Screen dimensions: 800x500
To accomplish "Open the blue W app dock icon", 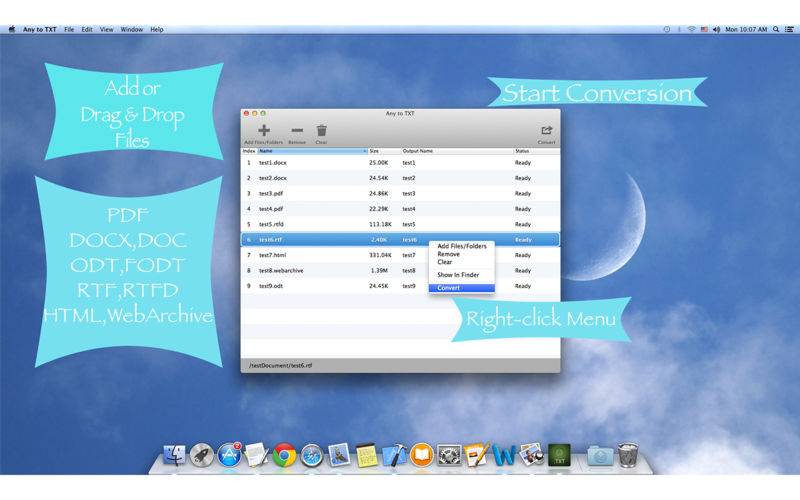I will (504, 455).
